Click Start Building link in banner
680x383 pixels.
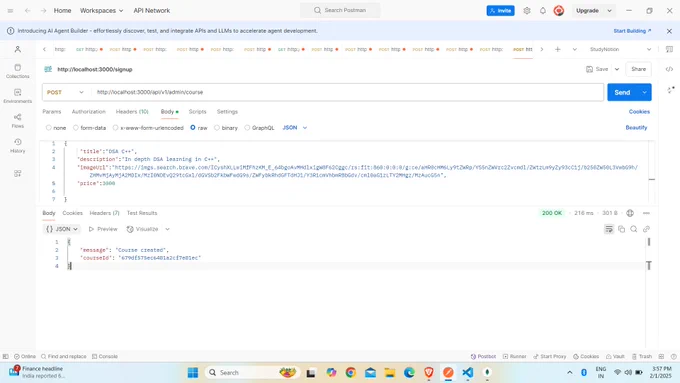(632, 31)
